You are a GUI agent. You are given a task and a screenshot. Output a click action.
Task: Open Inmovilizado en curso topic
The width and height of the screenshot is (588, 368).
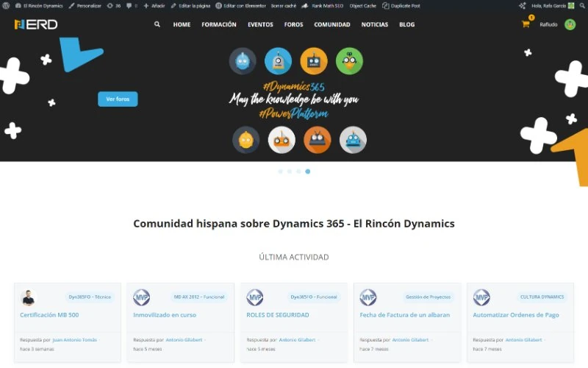(165, 315)
